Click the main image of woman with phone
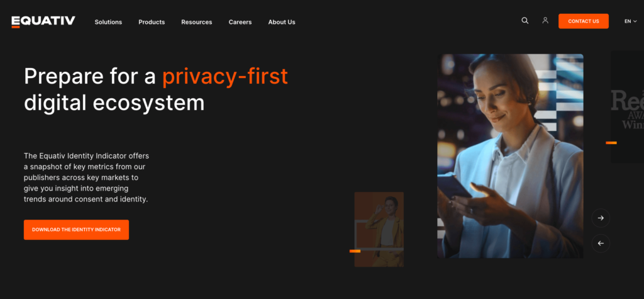Viewport: 644px width, 299px height. point(510,156)
